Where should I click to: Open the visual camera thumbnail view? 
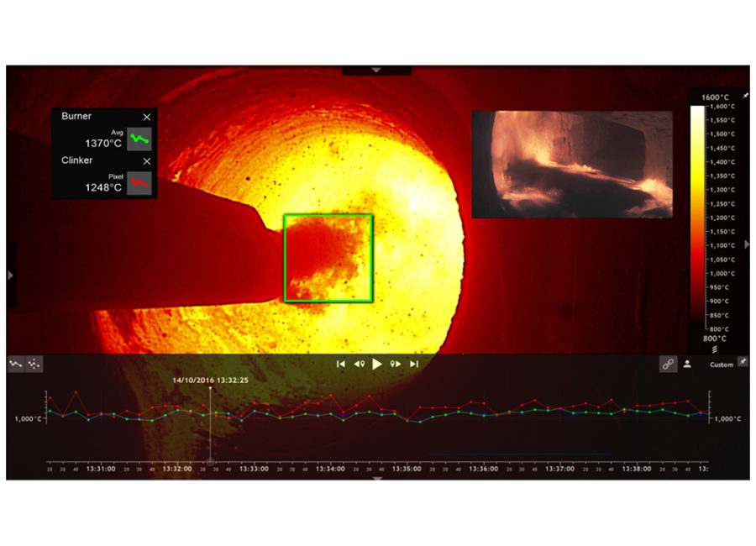571,164
